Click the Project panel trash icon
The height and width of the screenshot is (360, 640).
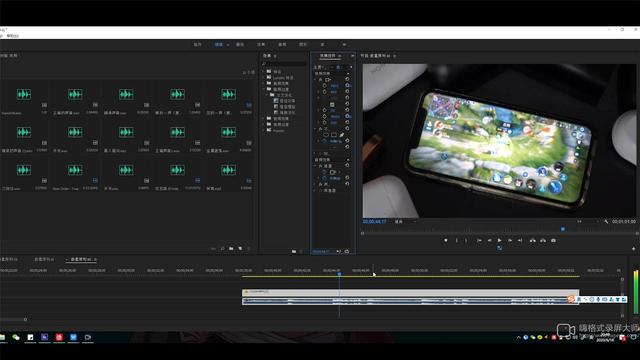tap(249, 248)
